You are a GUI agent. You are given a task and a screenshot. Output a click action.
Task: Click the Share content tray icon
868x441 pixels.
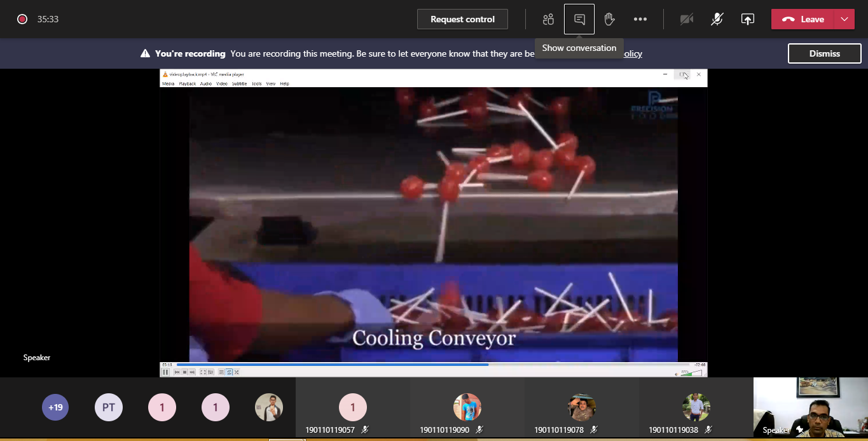click(x=748, y=19)
